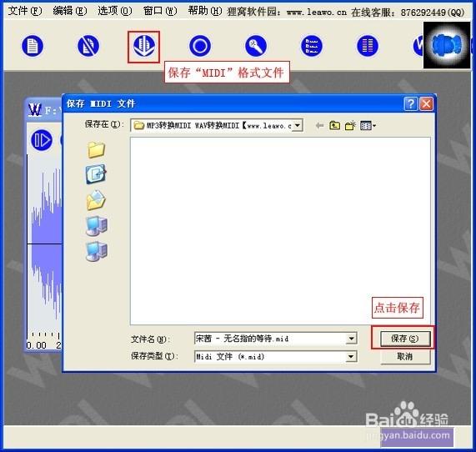The height and width of the screenshot is (452, 476).
Task: Click the up one level folder icon
Action: click(x=334, y=125)
